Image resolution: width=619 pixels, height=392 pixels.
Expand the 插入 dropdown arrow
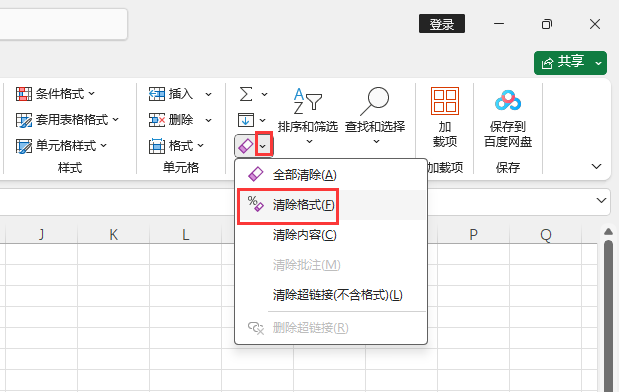coord(208,94)
